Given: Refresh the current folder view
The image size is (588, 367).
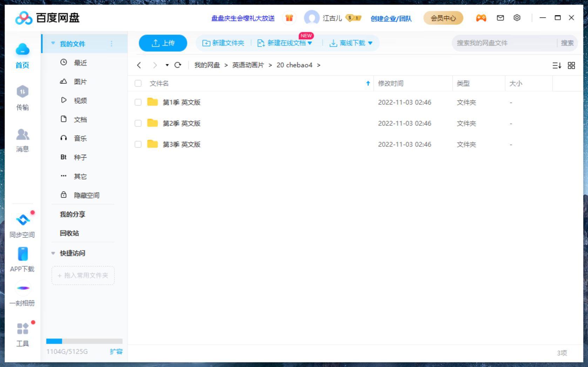Looking at the screenshot, I should coord(178,65).
